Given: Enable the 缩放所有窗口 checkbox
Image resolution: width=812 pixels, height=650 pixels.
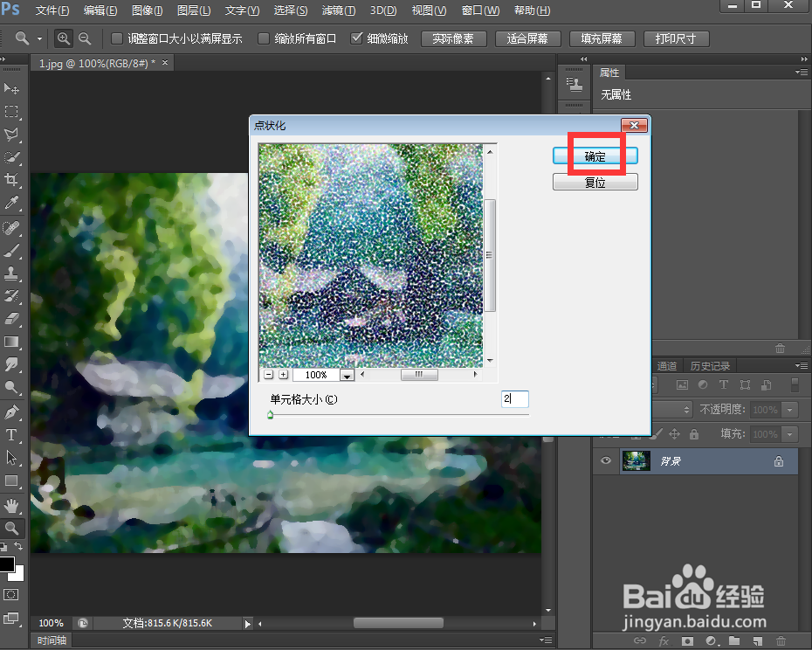Looking at the screenshot, I should [264, 38].
